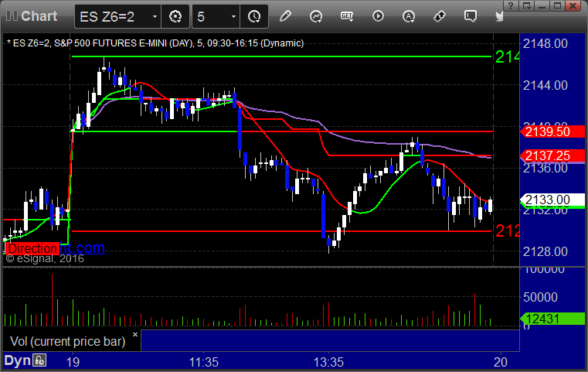Expand the ES Z6=2 symbol dropdown arrow
588x372 pixels.
pos(155,16)
